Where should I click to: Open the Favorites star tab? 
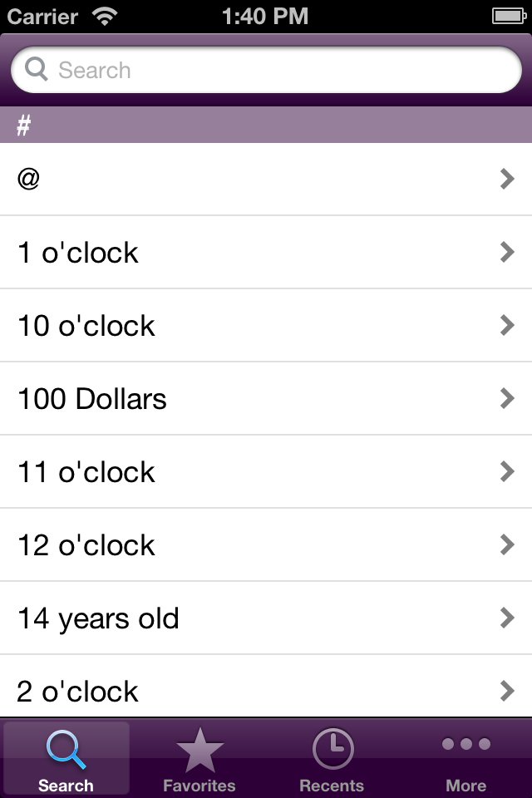[199, 760]
